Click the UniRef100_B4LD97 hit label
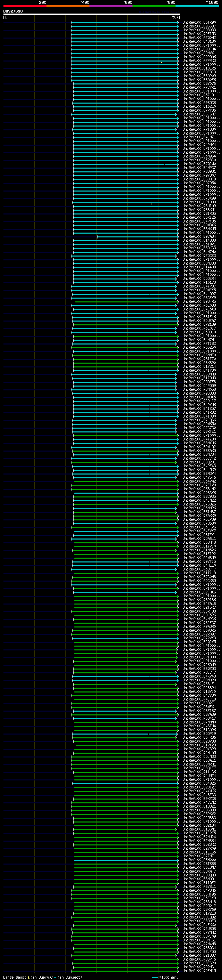Image resolution: width=222 pixels, height=980 pixels. (199, 294)
